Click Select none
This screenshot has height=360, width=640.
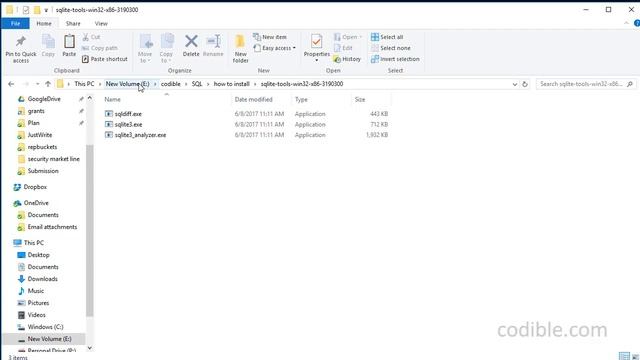click(391, 48)
